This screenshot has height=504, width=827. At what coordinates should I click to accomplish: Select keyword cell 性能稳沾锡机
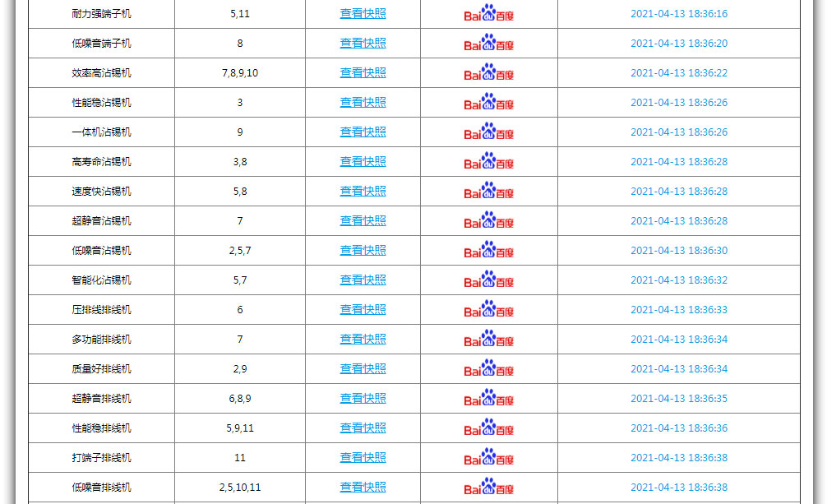[101, 103]
